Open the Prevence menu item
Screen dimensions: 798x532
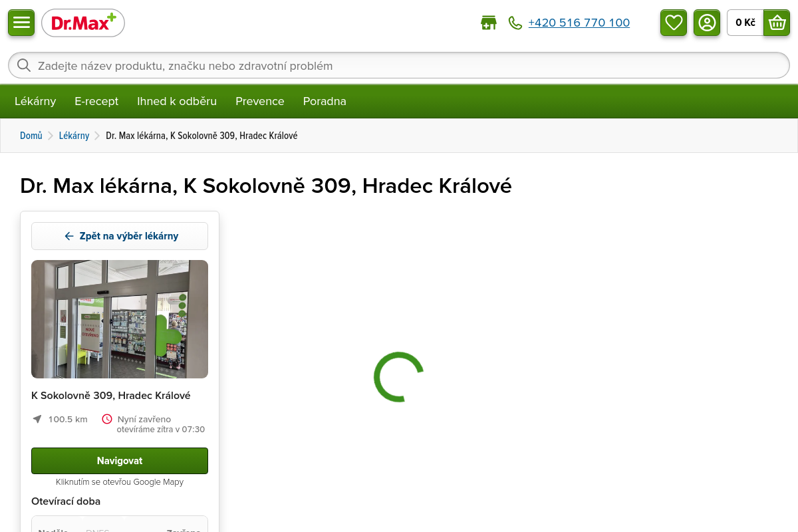pyautogui.click(x=260, y=101)
